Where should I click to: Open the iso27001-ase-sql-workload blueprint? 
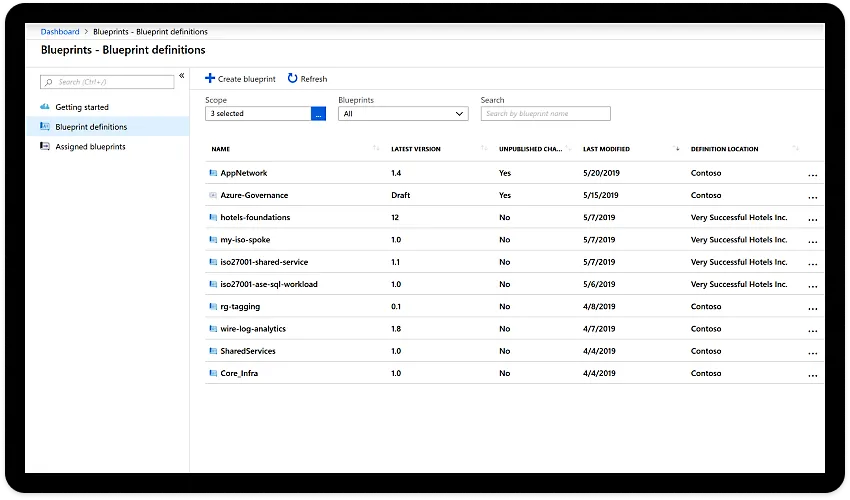click(x=269, y=285)
